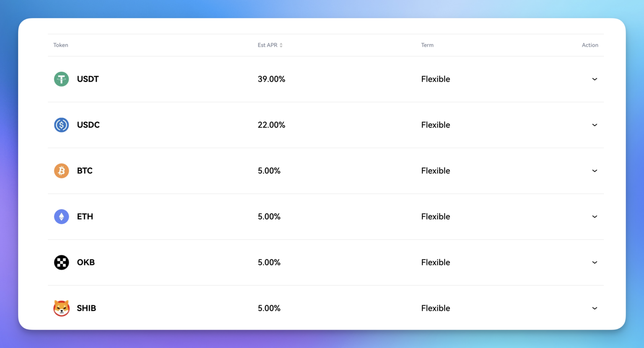Click the 39.00% APR value for USDT
Screen dimensions: 644x348
tap(271, 79)
